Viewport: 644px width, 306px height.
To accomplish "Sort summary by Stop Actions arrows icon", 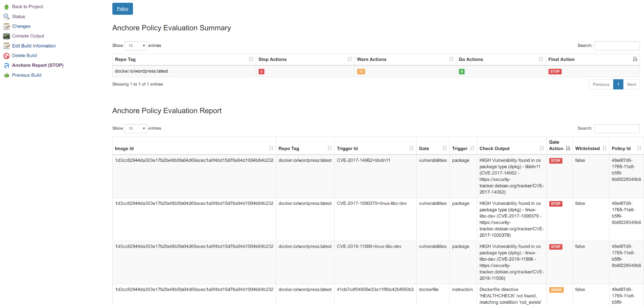I will pos(349,59).
